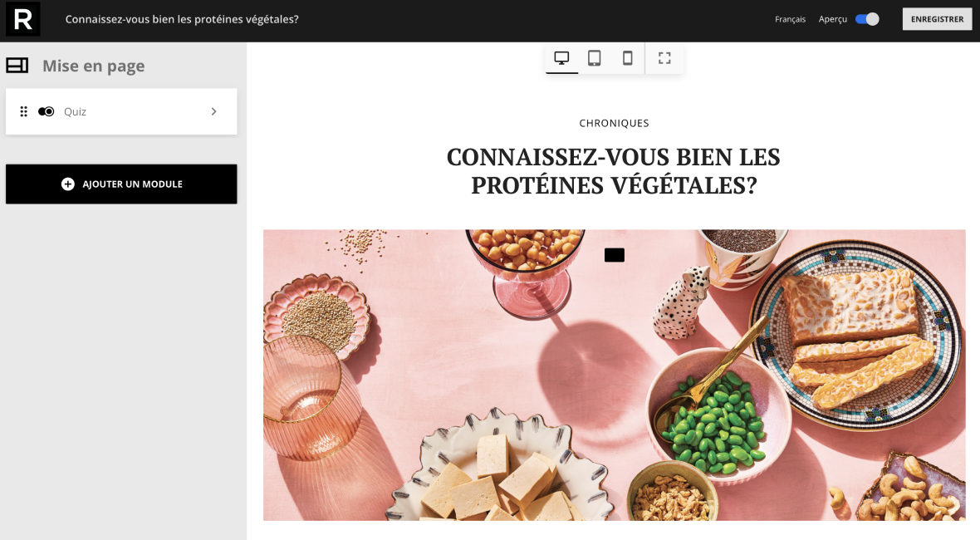Switch to tablet preview mode

point(595,58)
